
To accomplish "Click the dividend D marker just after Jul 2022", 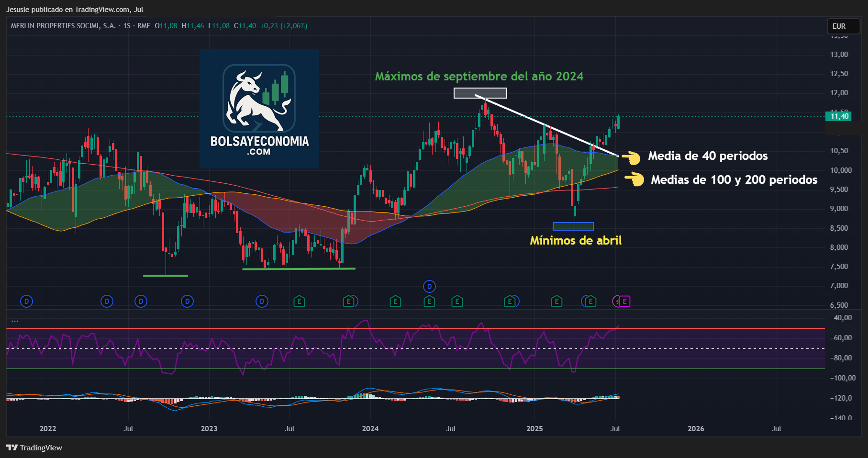I will pos(141,302).
